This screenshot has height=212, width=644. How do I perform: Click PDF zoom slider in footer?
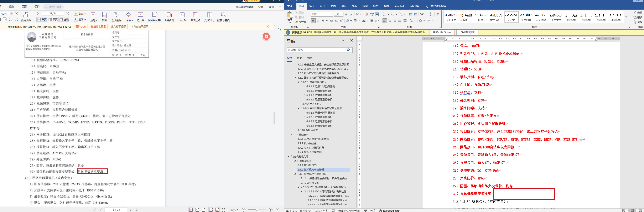coord(257,210)
